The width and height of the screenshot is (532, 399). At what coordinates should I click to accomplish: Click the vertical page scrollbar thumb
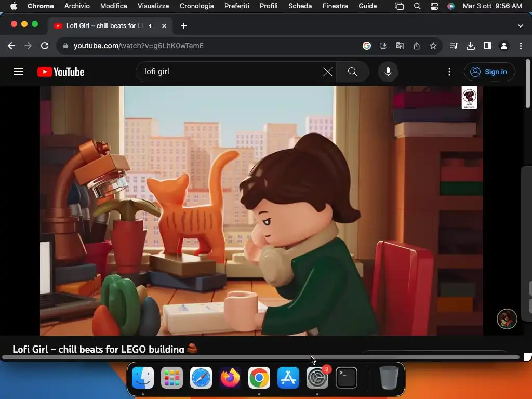point(528,84)
